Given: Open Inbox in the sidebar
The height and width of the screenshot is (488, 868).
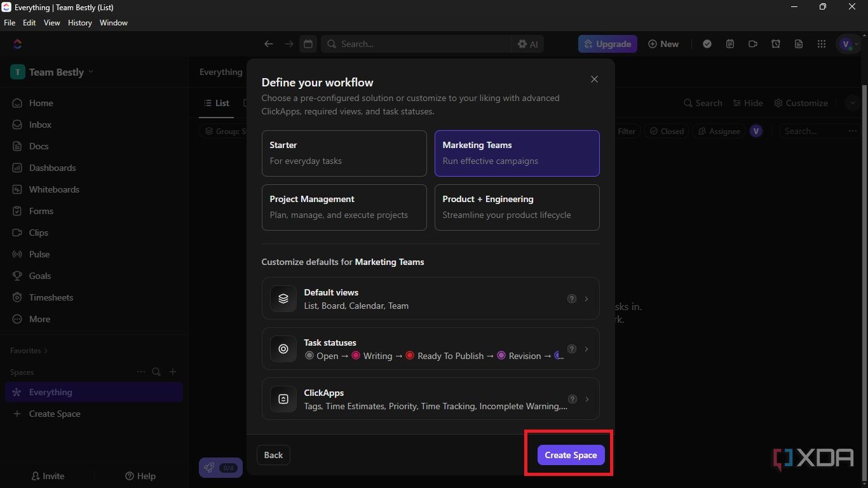Looking at the screenshot, I should point(95,125).
